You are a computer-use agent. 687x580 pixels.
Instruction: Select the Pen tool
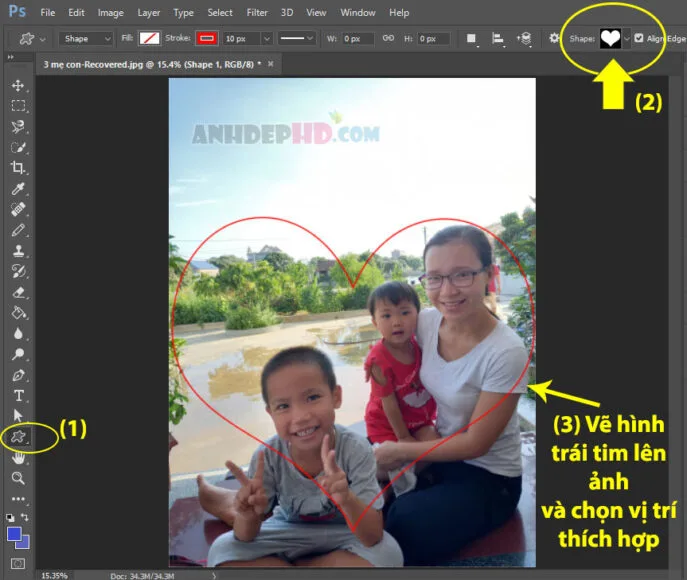18,375
